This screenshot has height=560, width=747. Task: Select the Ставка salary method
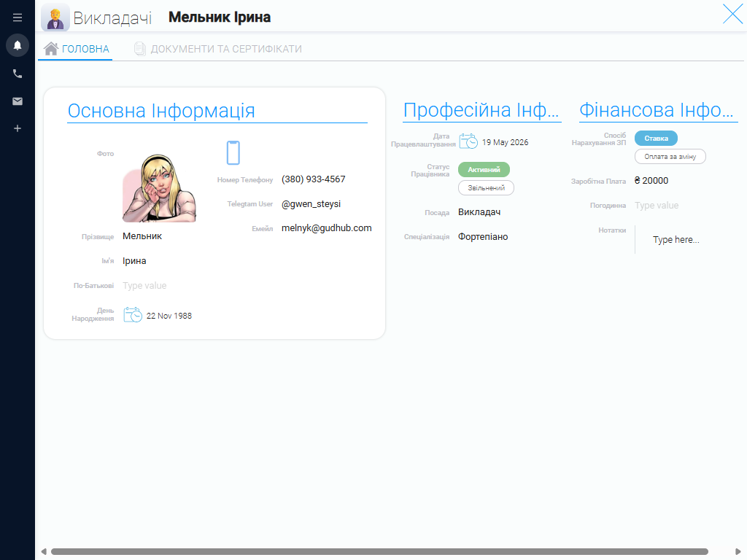tap(656, 138)
